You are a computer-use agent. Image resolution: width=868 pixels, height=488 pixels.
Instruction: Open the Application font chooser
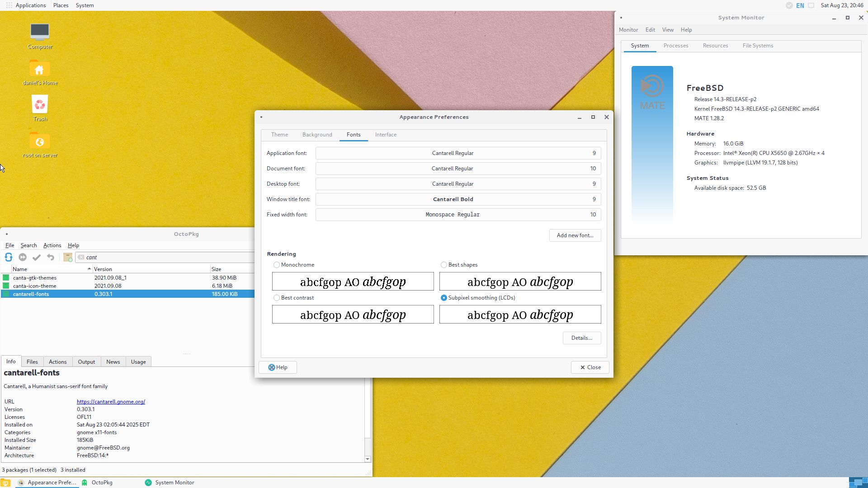click(x=458, y=153)
